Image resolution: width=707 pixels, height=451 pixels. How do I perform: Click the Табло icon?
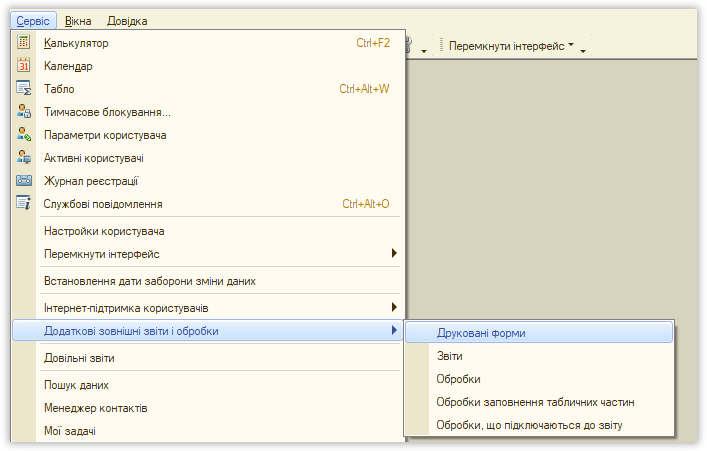tap(23, 88)
